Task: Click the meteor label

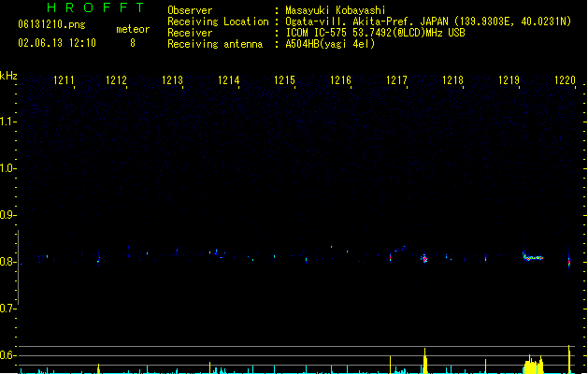Action: coord(133,29)
